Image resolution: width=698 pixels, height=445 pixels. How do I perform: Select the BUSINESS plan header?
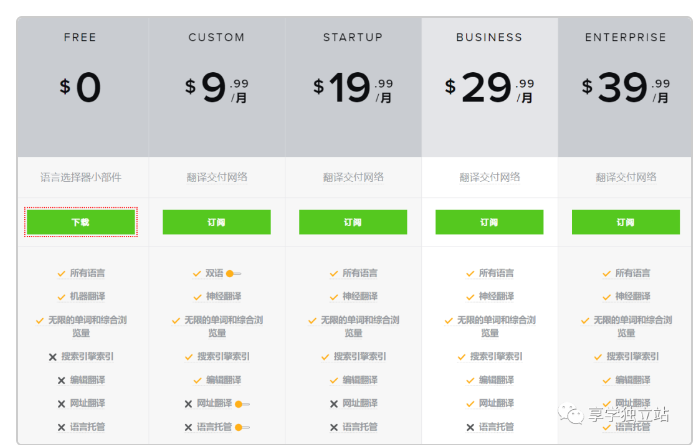pyautogui.click(x=489, y=37)
